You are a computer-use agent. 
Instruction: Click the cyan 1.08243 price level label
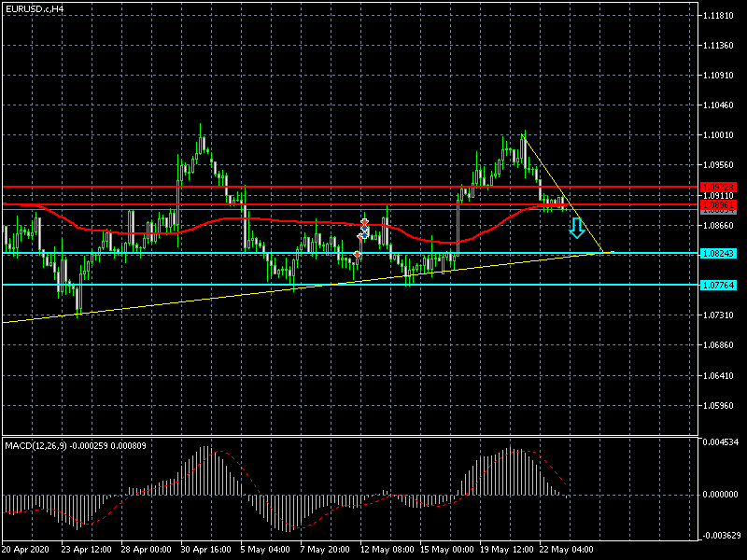[717, 253]
